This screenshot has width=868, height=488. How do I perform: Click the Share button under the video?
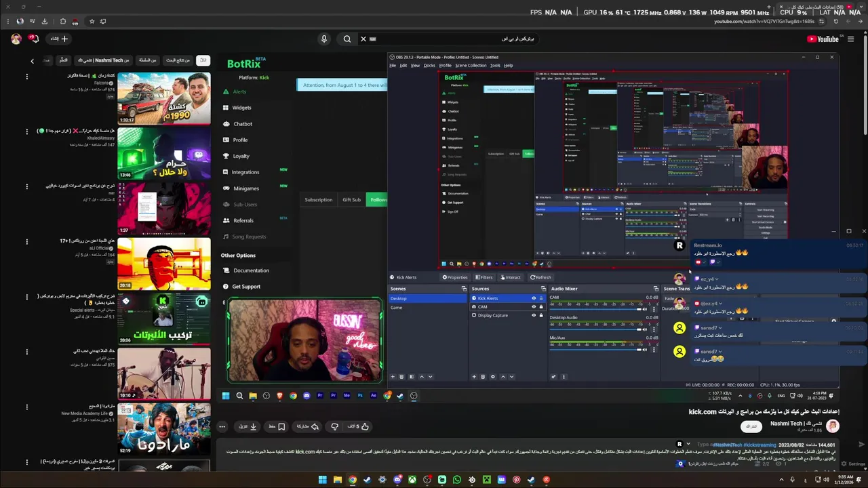point(307,426)
